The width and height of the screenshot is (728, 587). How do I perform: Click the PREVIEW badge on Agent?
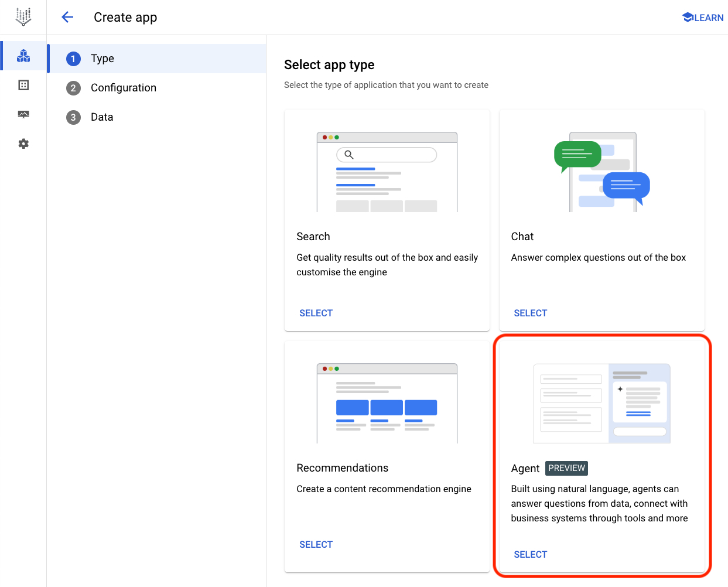pyautogui.click(x=566, y=468)
